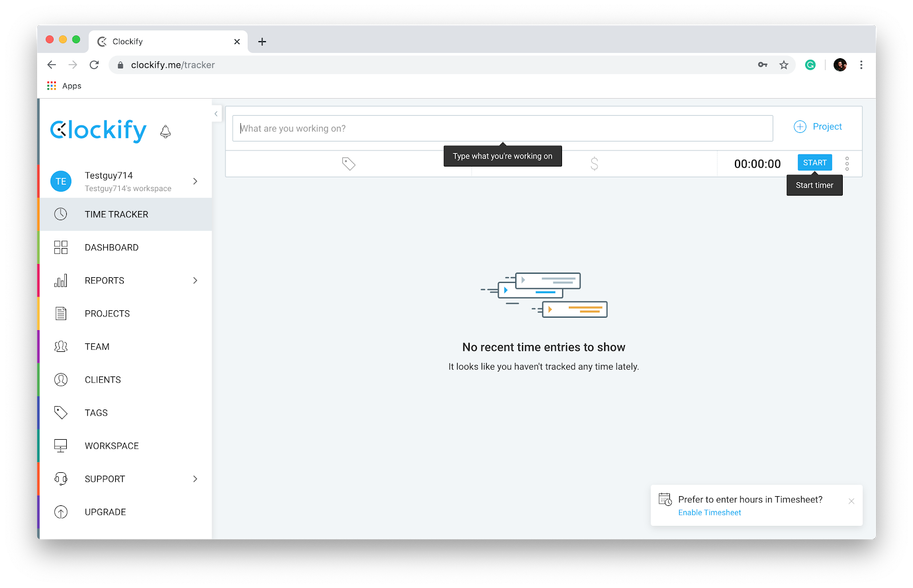This screenshot has width=913, height=588.
Task: Toggle billable dollar sign icon
Action: 594,164
